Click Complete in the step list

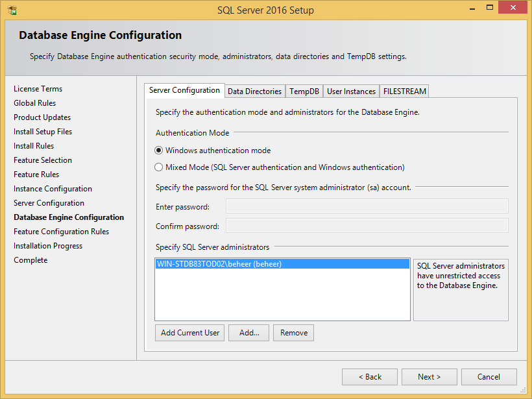(30, 260)
